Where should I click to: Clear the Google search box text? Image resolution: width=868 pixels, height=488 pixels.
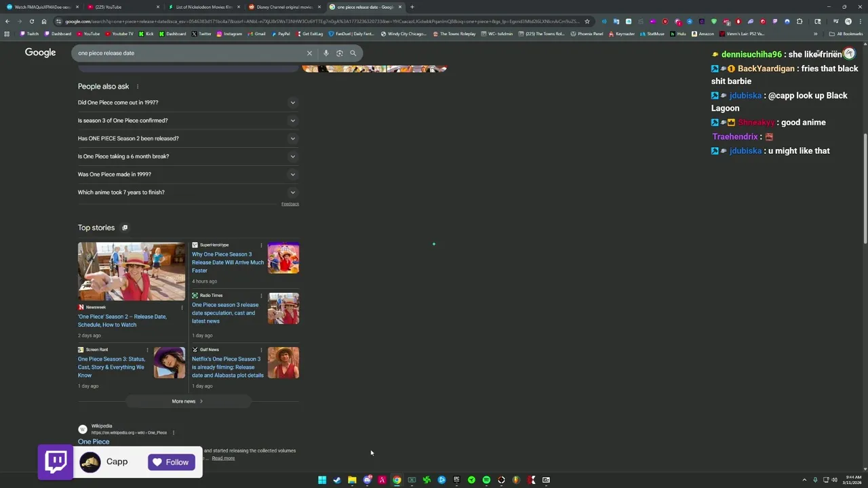click(x=309, y=53)
